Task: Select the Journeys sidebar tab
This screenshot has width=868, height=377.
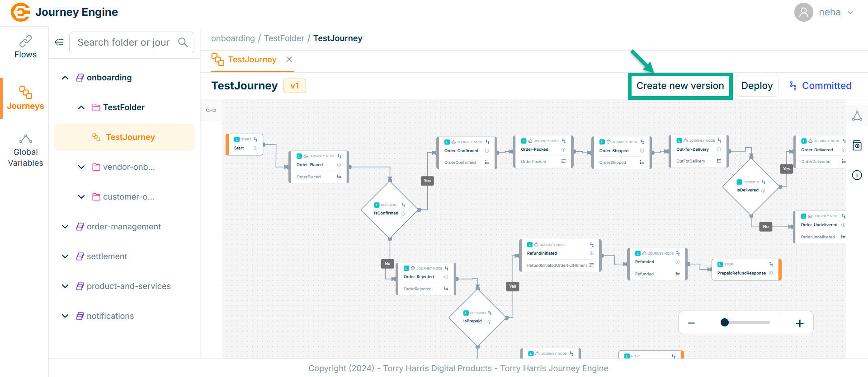Action: click(25, 98)
